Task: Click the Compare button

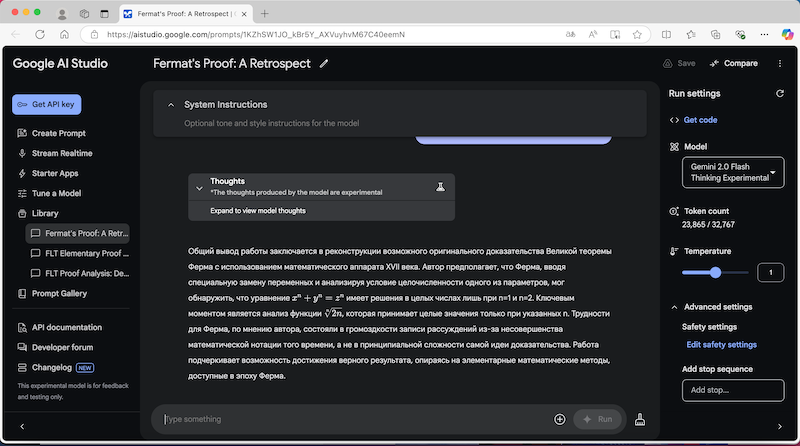Action: [734, 63]
